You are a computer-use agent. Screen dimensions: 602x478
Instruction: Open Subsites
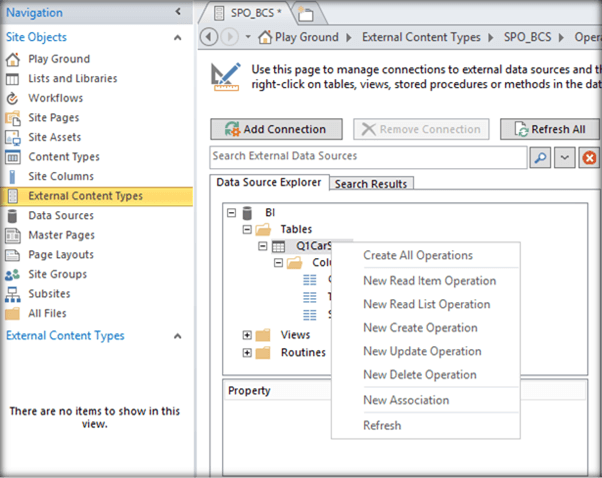[x=49, y=294]
